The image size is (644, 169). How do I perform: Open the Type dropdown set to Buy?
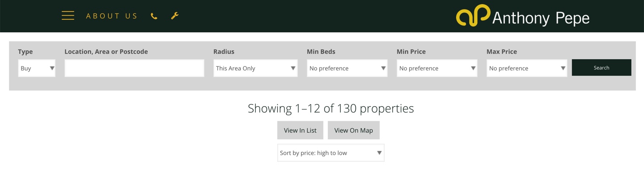[x=37, y=68]
